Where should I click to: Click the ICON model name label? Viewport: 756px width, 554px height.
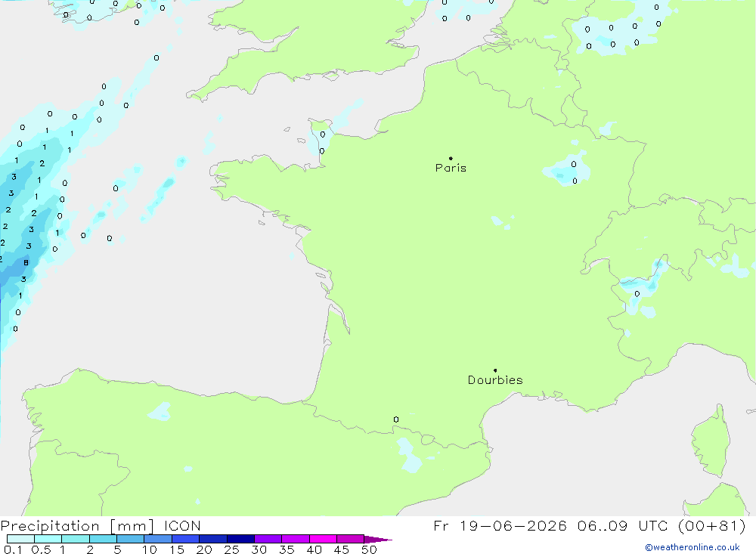point(182,526)
